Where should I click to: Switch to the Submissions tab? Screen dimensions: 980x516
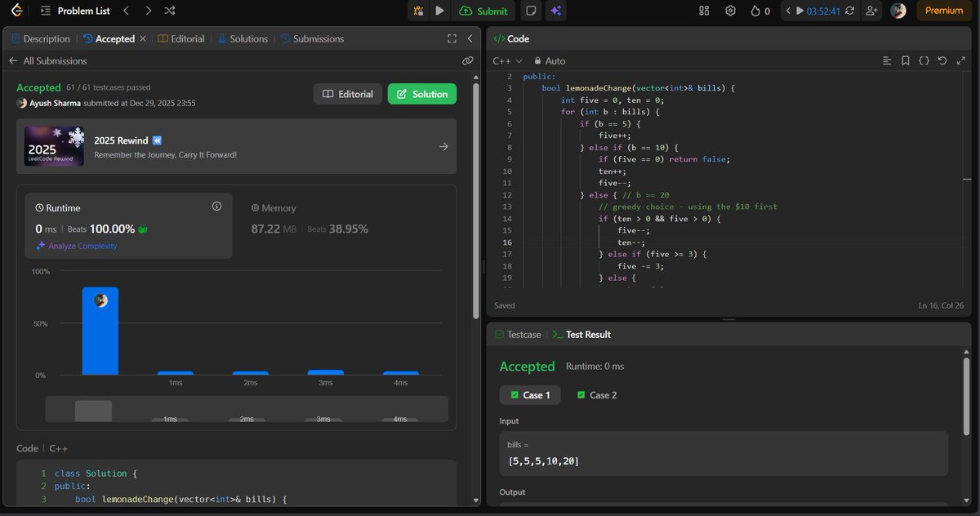click(x=312, y=38)
